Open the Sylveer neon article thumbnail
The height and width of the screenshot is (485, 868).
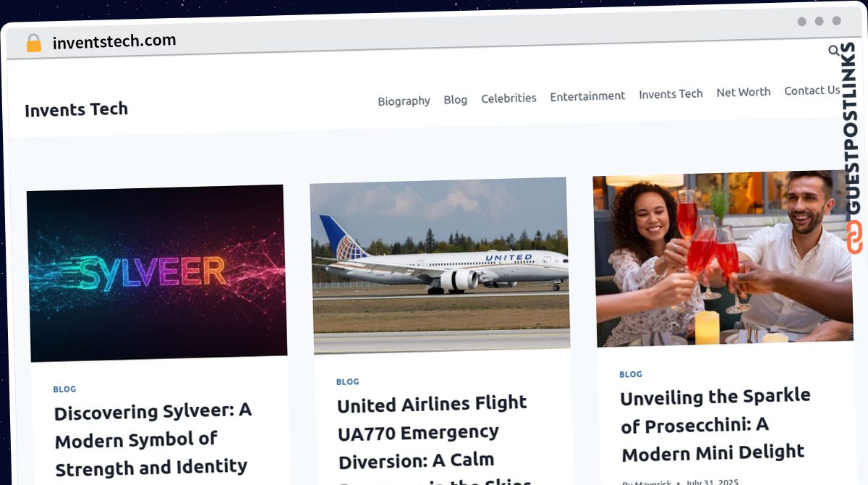156,273
